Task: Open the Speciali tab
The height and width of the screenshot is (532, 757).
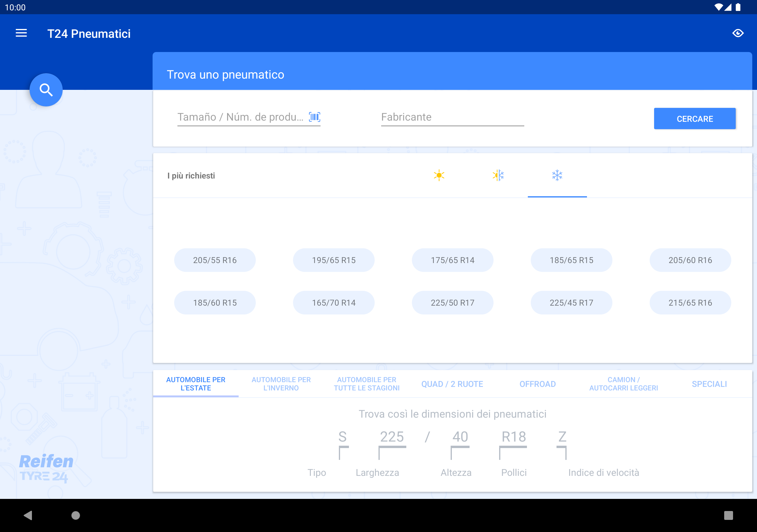Action: click(709, 384)
